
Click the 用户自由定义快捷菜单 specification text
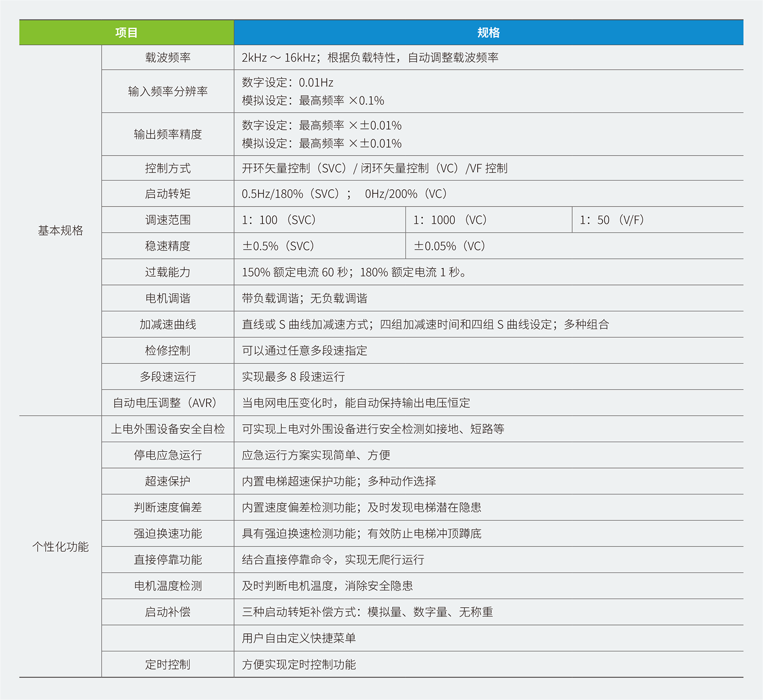click(x=299, y=638)
